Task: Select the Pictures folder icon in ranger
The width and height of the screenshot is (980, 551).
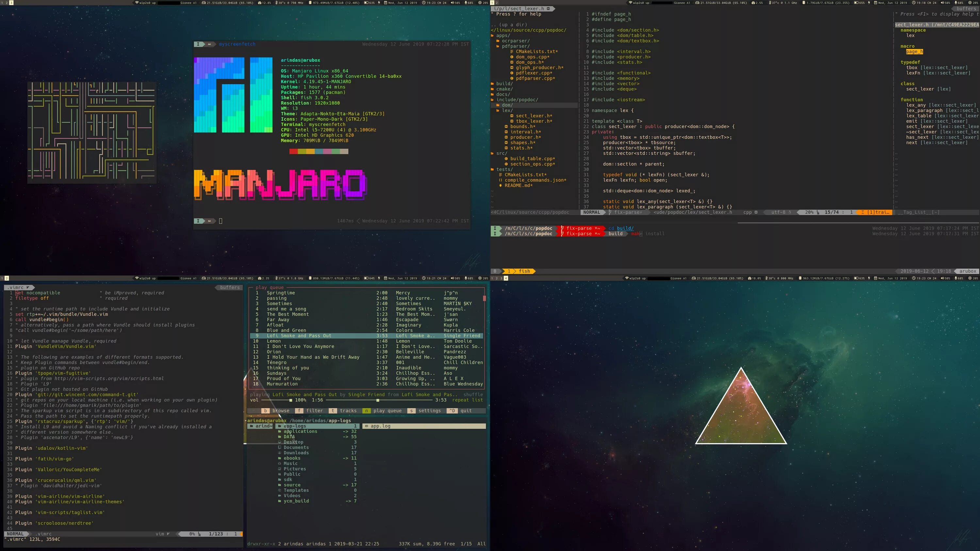Action: tap(280, 468)
